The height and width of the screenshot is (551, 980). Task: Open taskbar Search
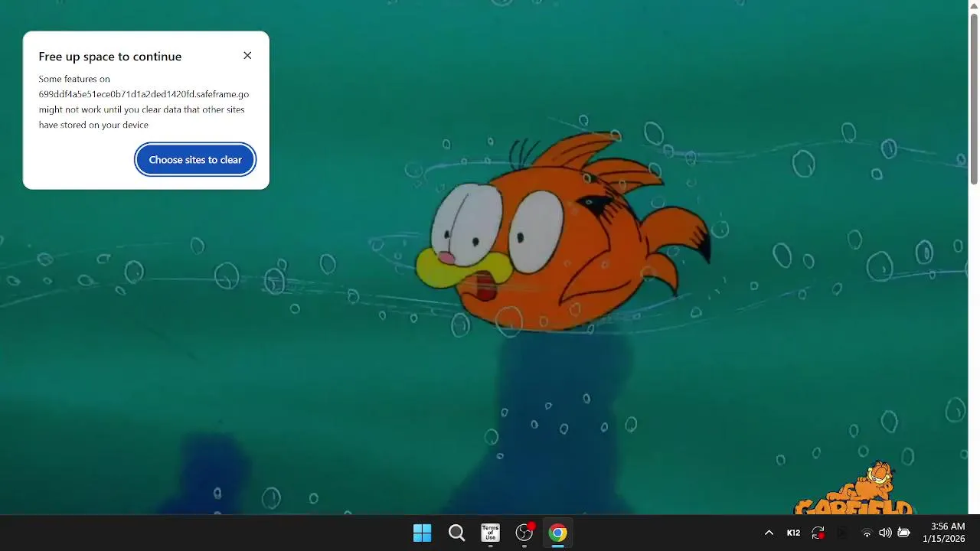(x=456, y=533)
